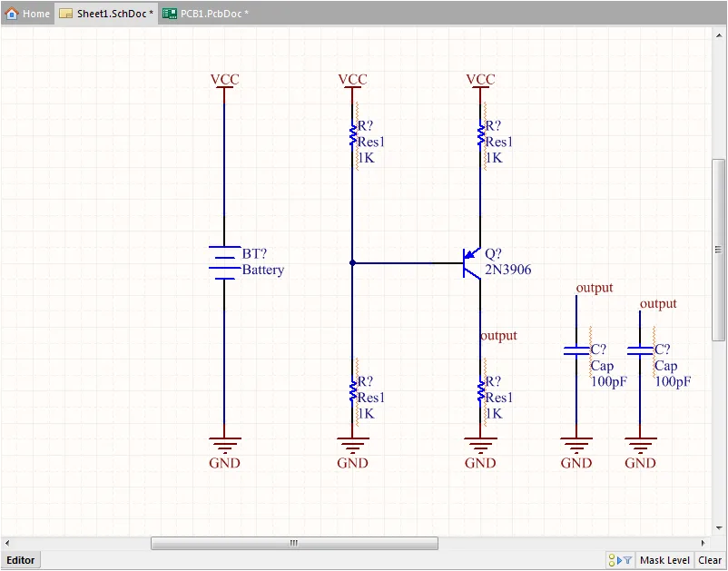The height and width of the screenshot is (571, 728).
Task: Select the output label above the right capacitor
Action: (x=658, y=303)
